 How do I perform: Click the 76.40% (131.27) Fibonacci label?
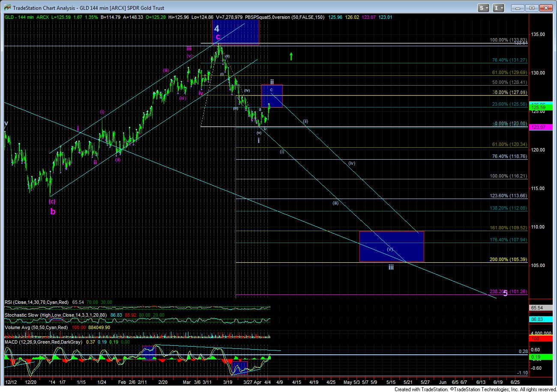click(x=510, y=60)
